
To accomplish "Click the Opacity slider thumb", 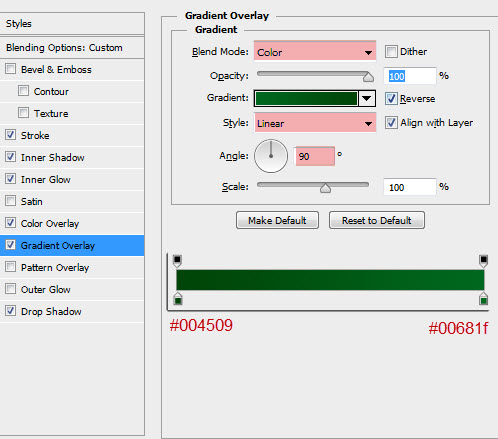I will (x=368, y=77).
